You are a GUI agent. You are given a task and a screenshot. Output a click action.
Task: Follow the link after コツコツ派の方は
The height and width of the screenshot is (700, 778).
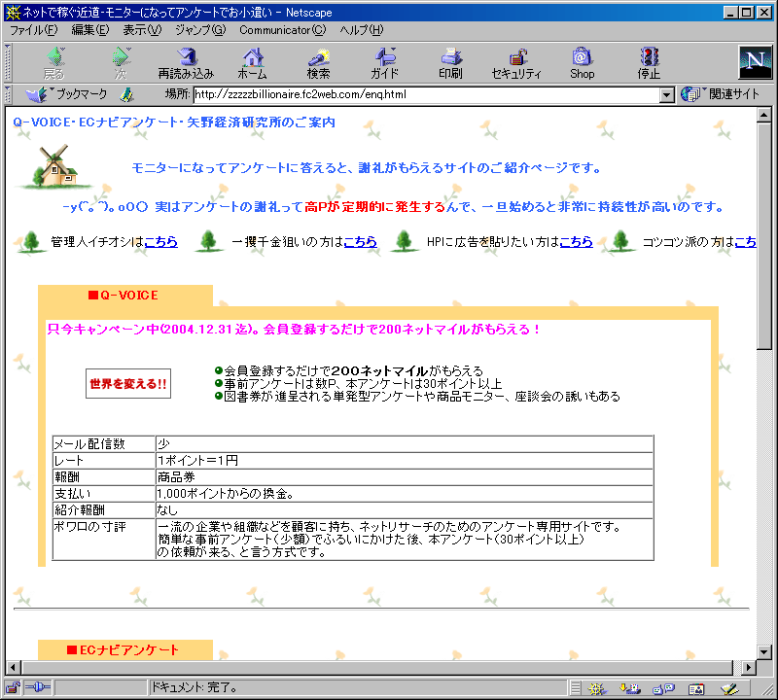[745, 242]
